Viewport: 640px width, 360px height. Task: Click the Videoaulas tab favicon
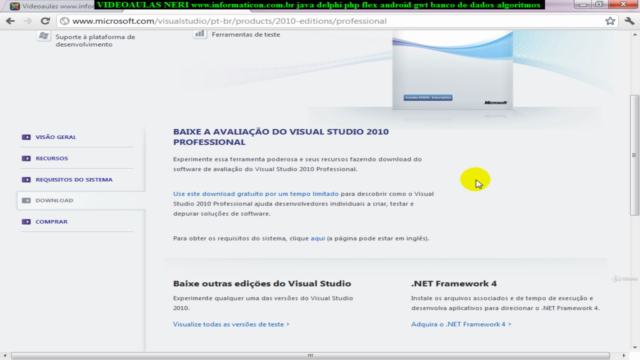15,6
